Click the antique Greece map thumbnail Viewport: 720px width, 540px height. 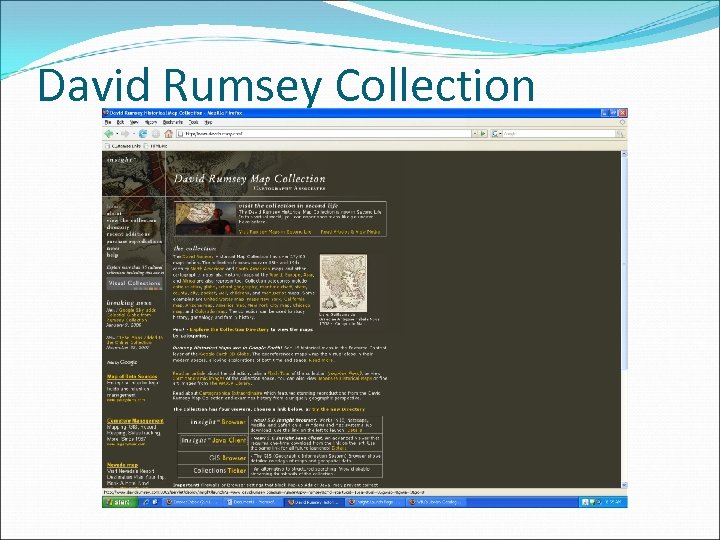343,283
